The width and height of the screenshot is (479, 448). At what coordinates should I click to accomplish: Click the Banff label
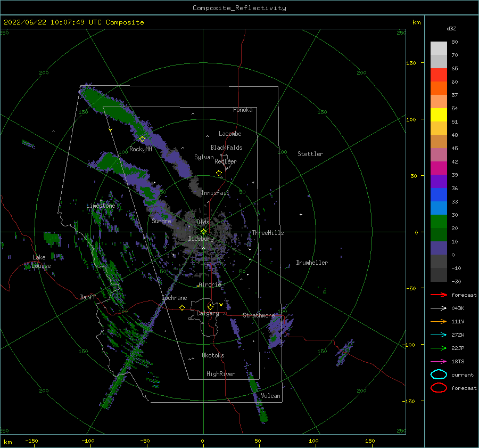[88, 297]
